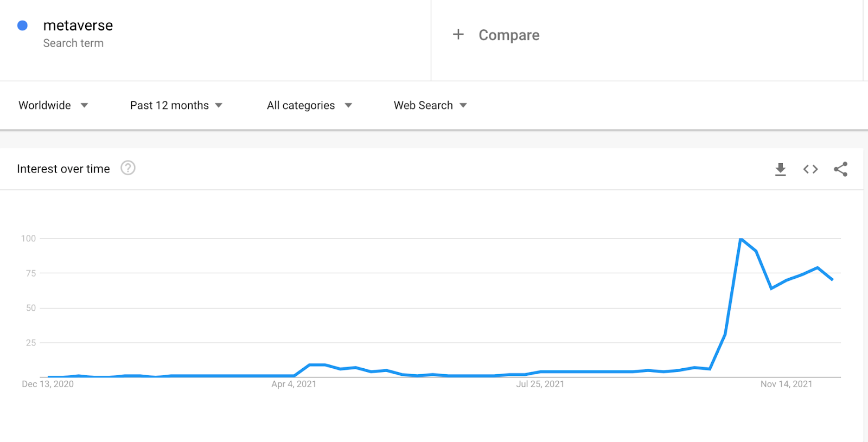Change the Web Search type dropdown
Image resolution: width=868 pixels, height=442 pixels.
[x=430, y=105]
